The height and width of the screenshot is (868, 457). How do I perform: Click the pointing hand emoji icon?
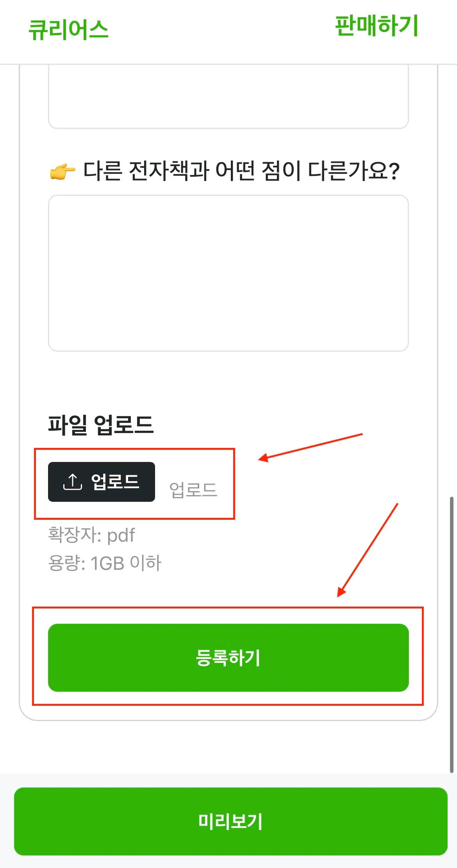coord(62,171)
